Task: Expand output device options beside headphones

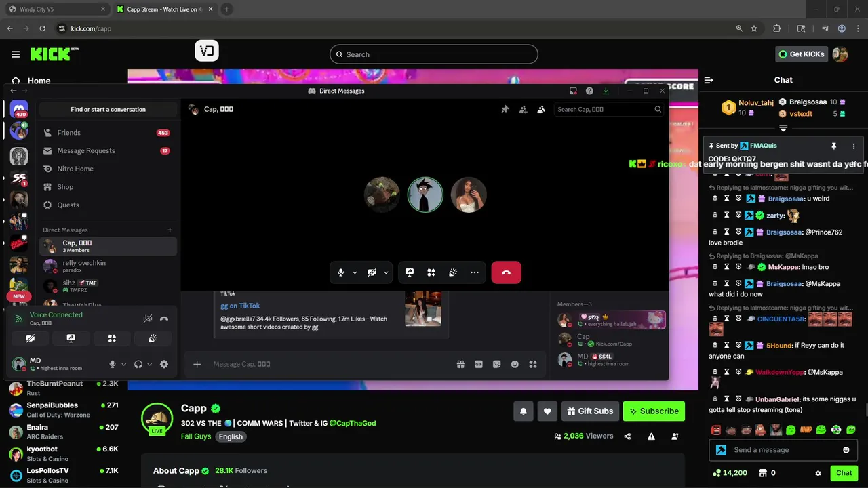Action: click(x=149, y=364)
